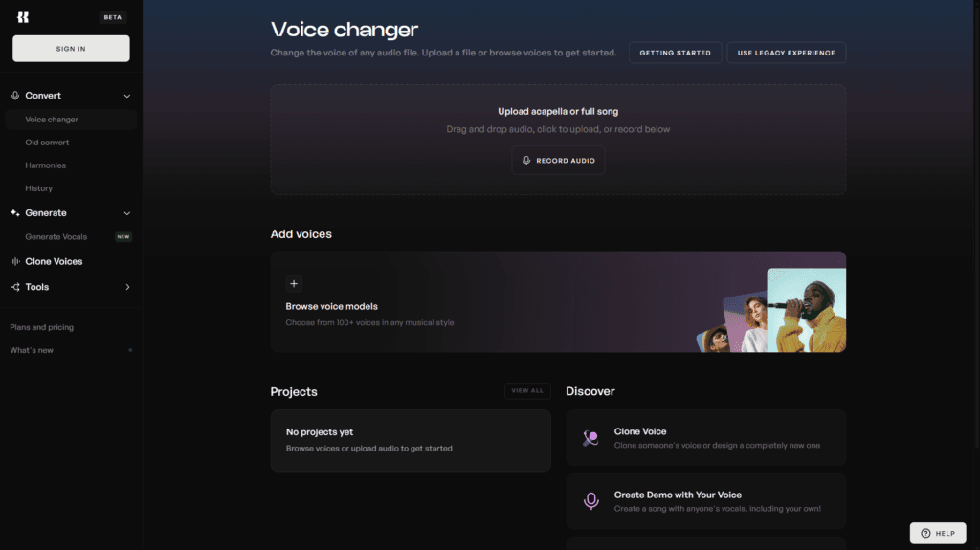
Task: Click the microphone icon for Create Demo
Action: tap(591, 501)
